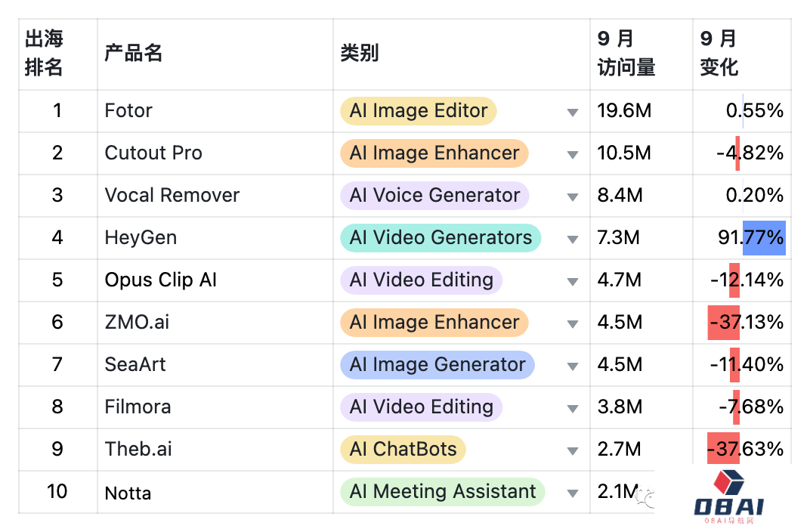This screenshot has width=810, height=532.
Task: Click the Filmora product name
Action: point(138,407)
